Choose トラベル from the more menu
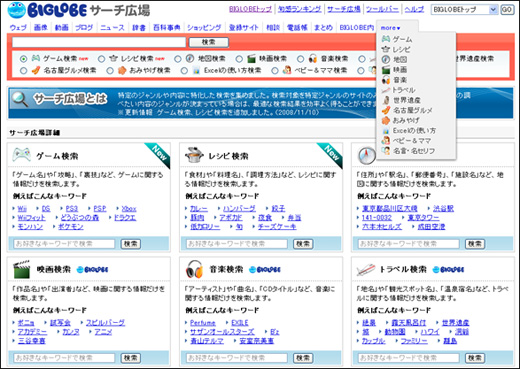 click(x=403, y=90)
